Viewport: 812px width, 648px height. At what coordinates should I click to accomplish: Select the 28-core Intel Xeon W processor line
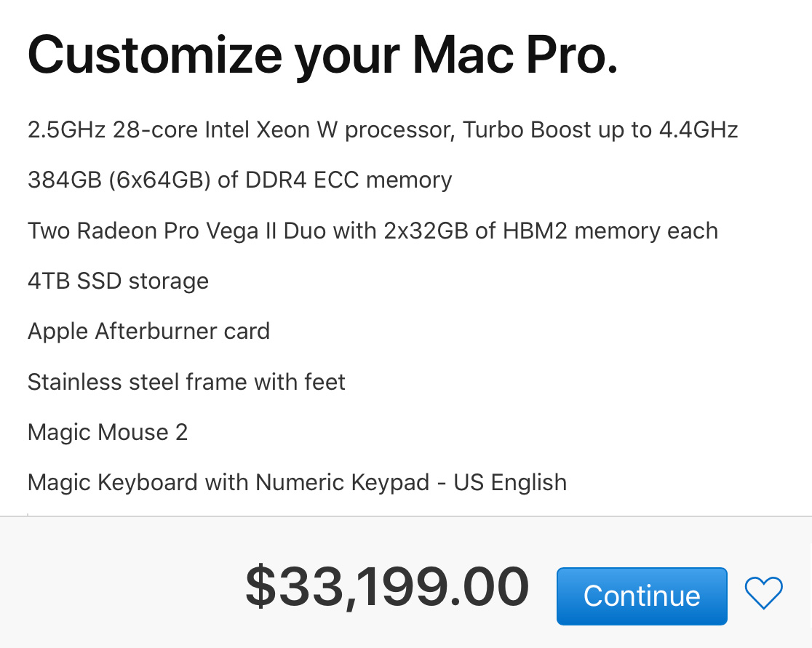[x=383, y=130]
